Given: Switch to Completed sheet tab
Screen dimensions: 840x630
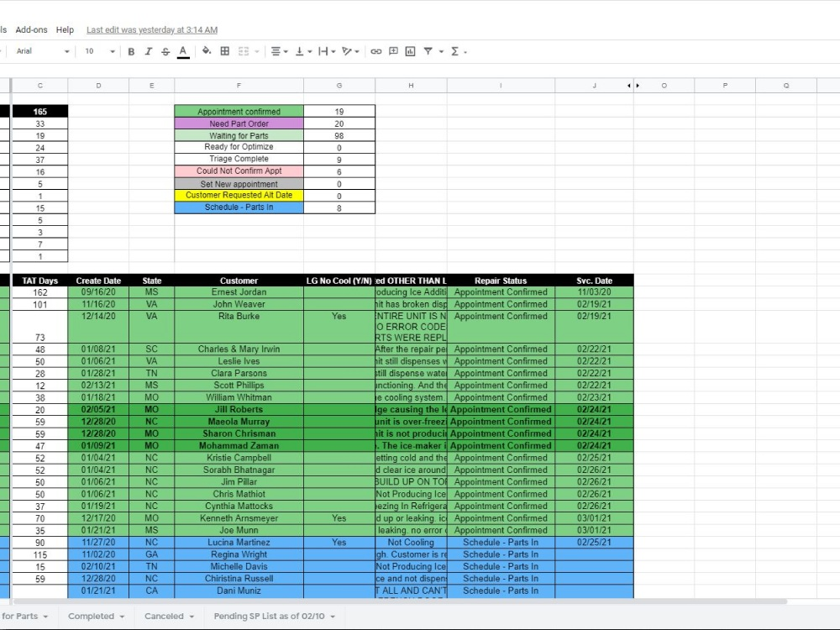Looking at the screenshot, I should point(91,616).
